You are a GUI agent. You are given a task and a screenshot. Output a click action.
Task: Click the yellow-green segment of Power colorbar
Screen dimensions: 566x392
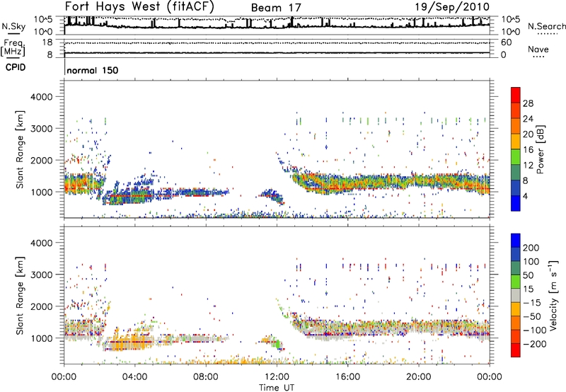516,156
